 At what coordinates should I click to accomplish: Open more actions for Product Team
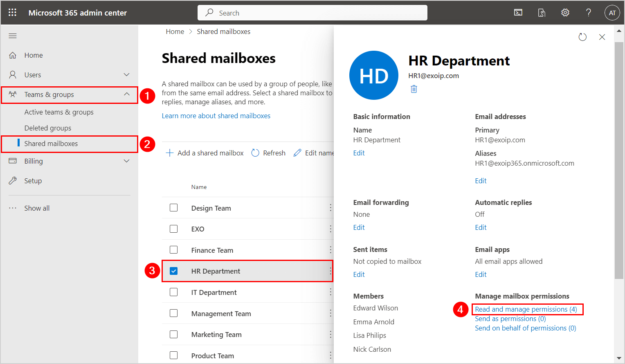click(x=330, y=355)
